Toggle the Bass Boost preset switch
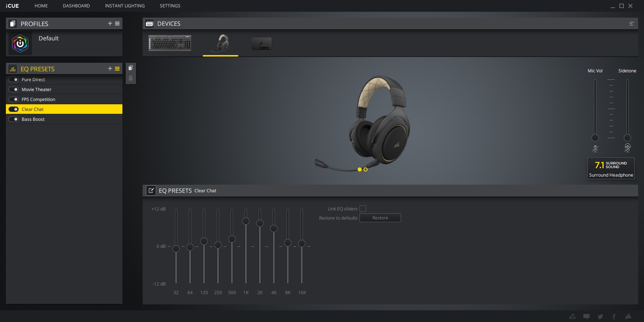644x322 pixels. [x=14, y=119]
